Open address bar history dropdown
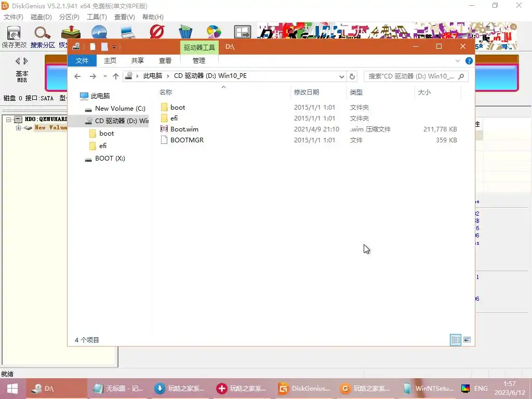 tap(342, 77)
